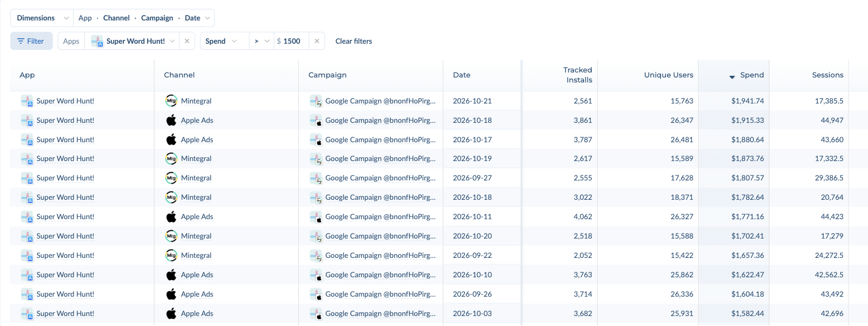Remove the Apps filter with its X
Screen dimensions: 868x326
click(187, 41)
